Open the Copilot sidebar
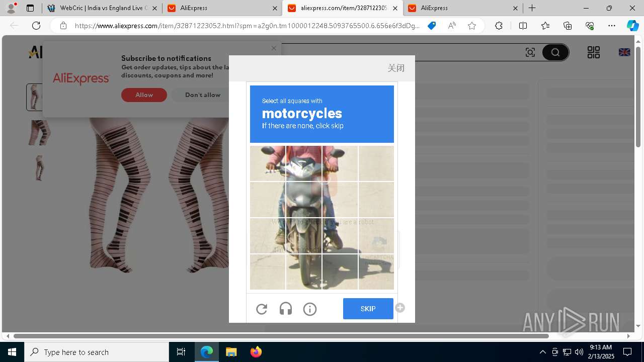Image resolution: width=644 pixels, height=362 pixels. coord(632,26)
